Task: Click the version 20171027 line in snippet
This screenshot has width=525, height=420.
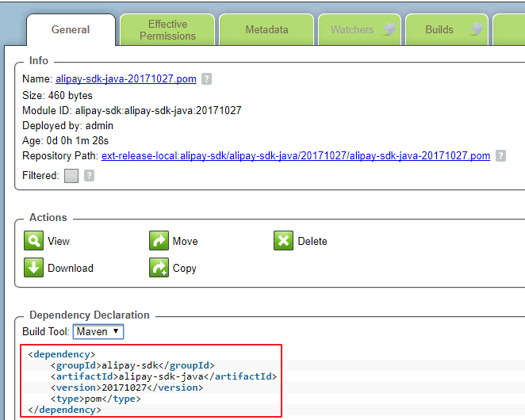Action: pos(127,388)
